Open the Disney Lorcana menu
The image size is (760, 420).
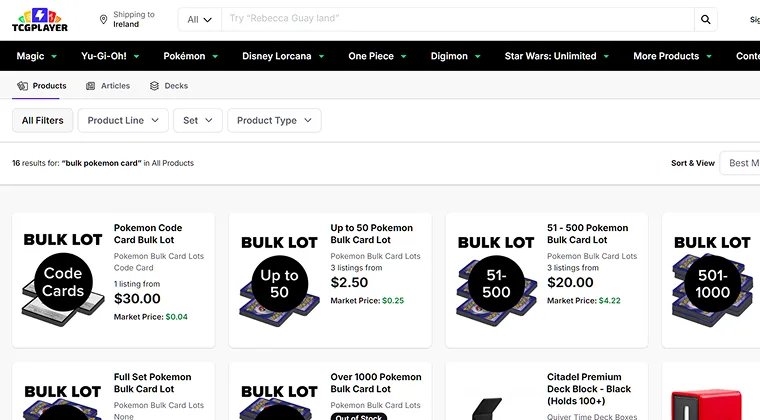(x=284, y=56)
